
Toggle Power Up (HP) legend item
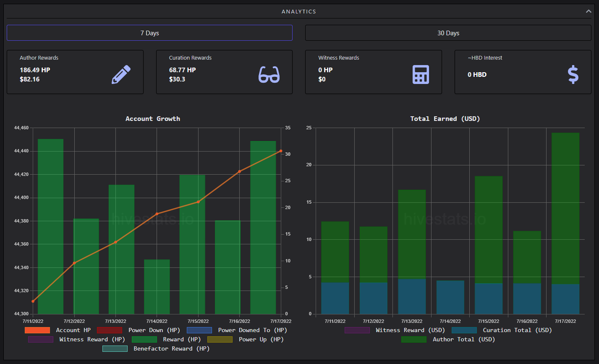pyautogui.click(x=246, y=340)
